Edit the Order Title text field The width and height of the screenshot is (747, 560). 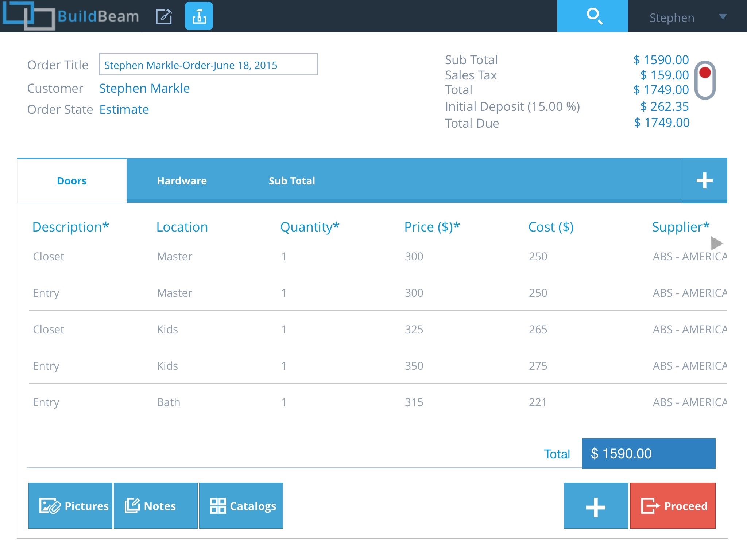point(208,65)
